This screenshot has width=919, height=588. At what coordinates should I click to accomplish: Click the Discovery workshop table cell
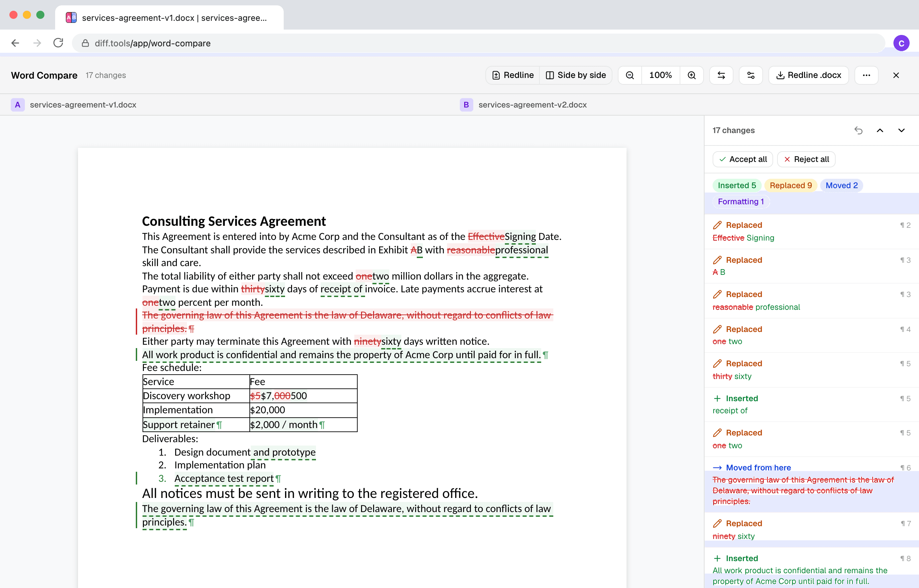[x=196, y=396]
